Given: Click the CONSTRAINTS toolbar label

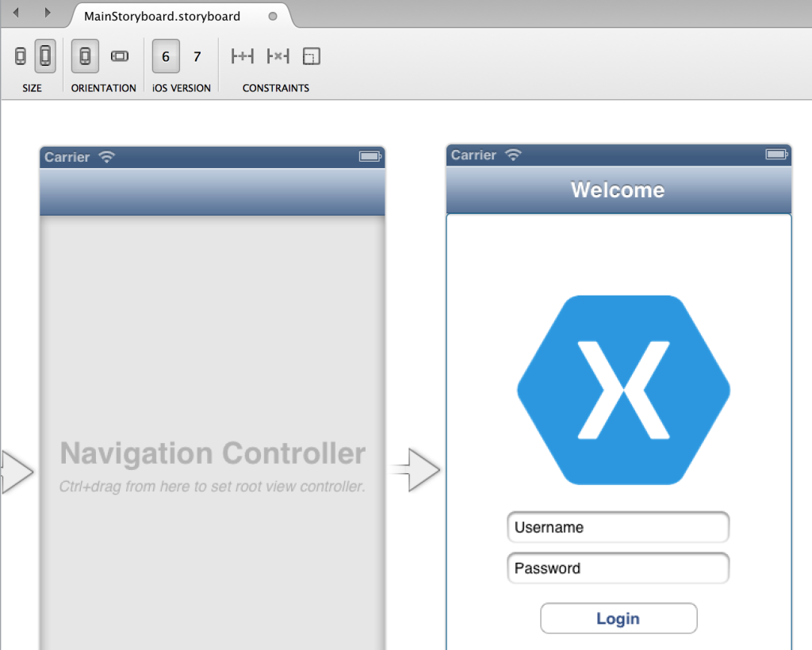Looking at the screenshot, I should click(x=276, y=88).
